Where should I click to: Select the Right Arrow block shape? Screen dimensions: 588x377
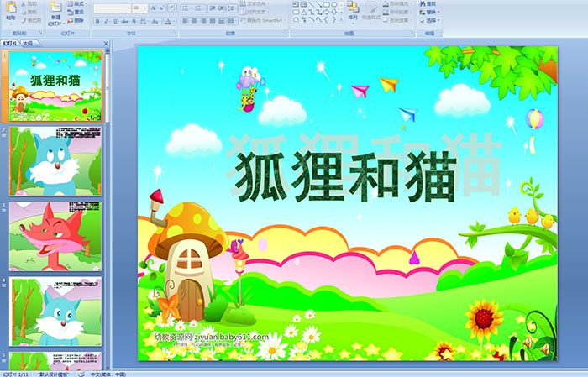point(326,12)
